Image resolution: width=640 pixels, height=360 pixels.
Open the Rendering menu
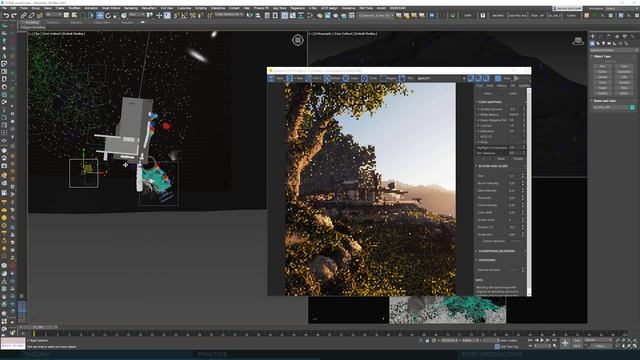coord(131,8)
